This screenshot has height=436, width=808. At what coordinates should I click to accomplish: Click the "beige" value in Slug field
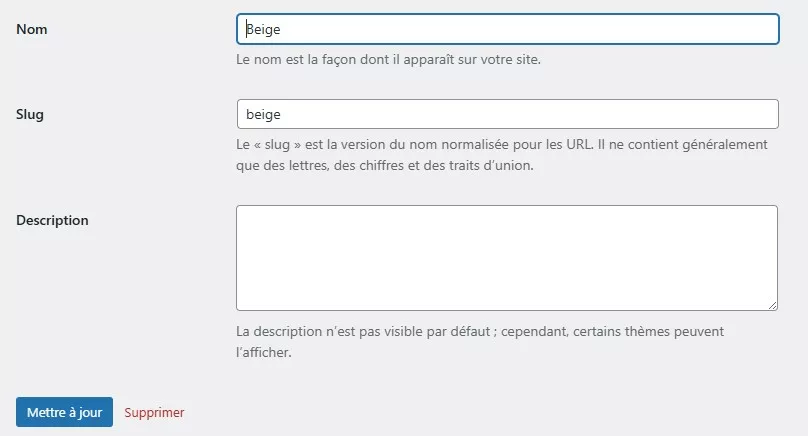(x=262, y=115)
